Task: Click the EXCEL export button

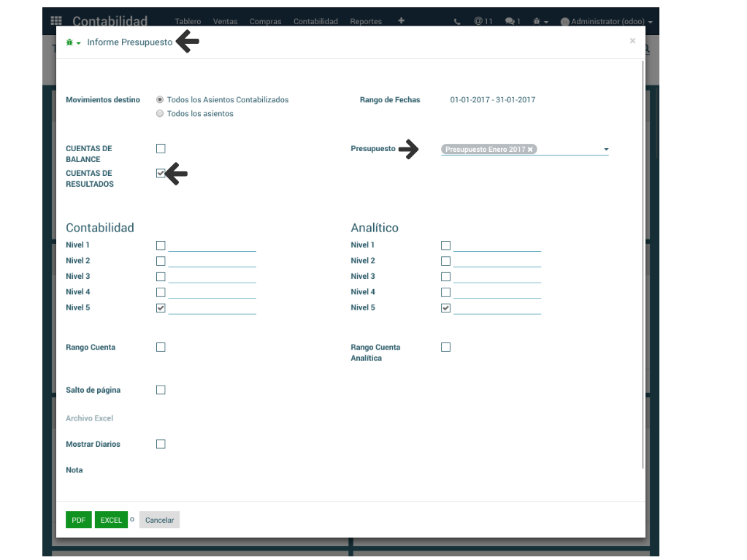Action: click(111, 520)
